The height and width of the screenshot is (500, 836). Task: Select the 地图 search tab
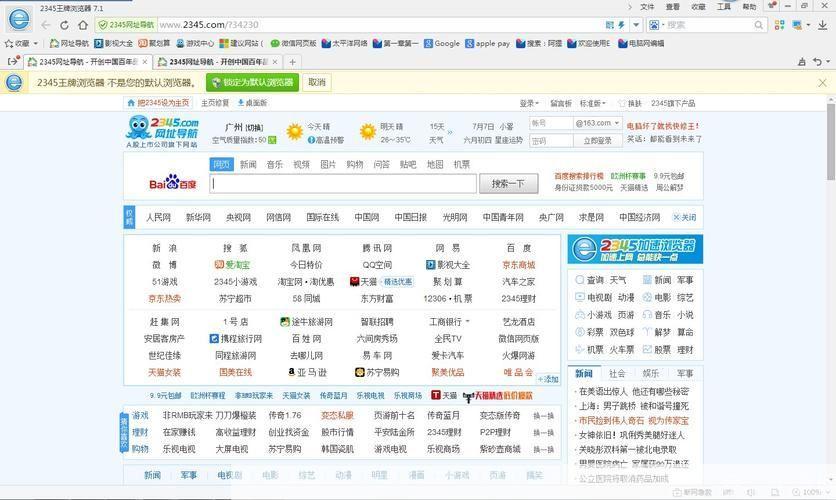pyautogui.click(x=435, y=165)
